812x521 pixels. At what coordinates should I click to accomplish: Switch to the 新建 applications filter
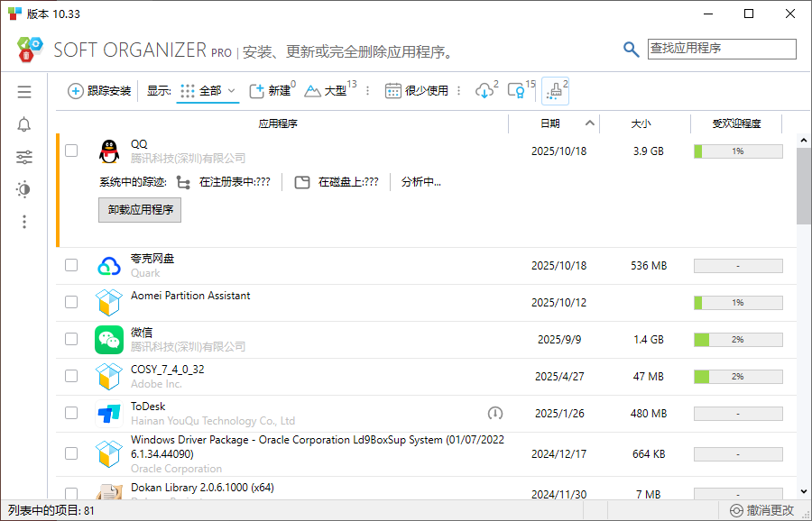[278, 90]
